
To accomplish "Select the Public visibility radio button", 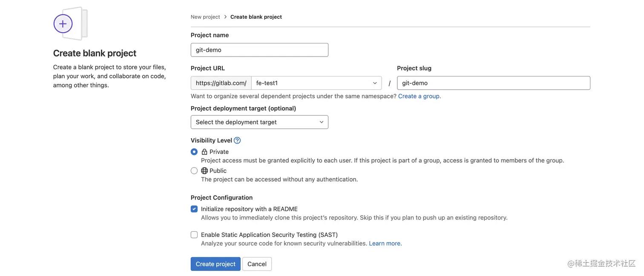I will pyautogui.click(x=194, y=171).
